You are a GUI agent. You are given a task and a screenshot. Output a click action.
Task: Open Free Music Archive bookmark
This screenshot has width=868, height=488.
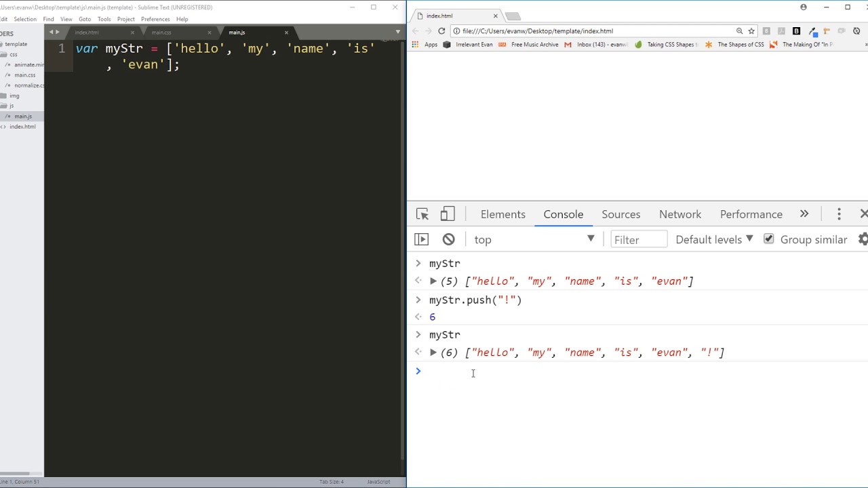click(x=529, y=45)
